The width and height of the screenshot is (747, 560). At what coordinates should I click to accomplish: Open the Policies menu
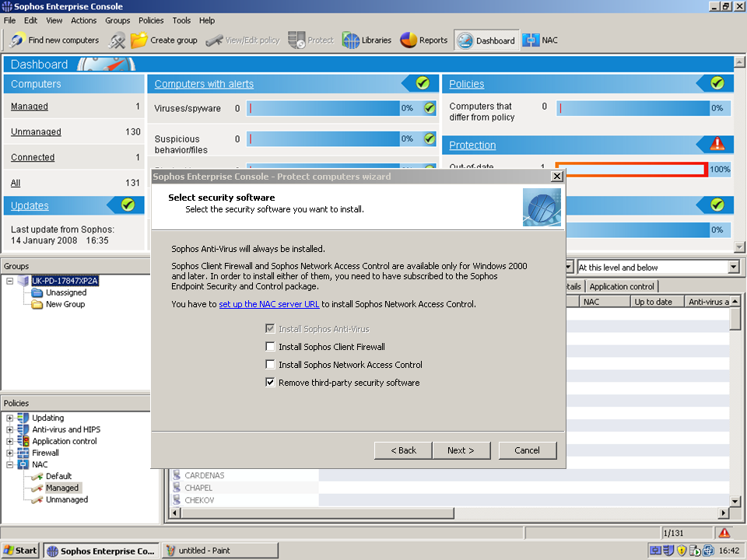click(150, 20)
